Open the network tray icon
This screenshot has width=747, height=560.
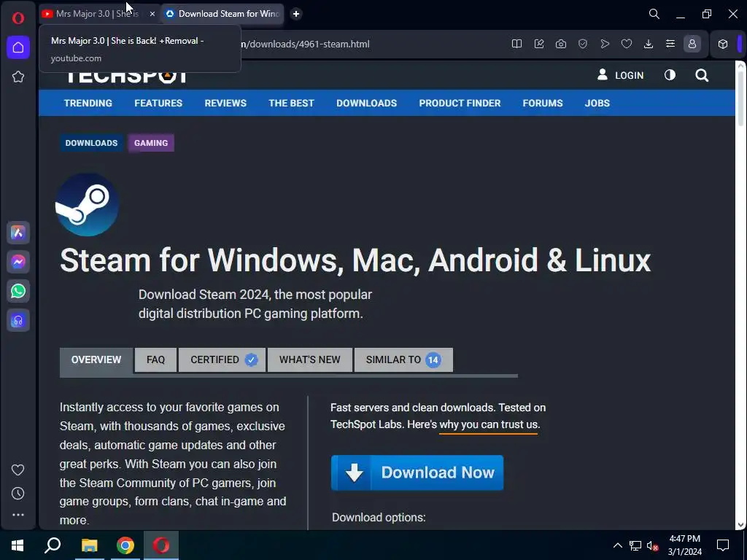click(x=635, y=545)
